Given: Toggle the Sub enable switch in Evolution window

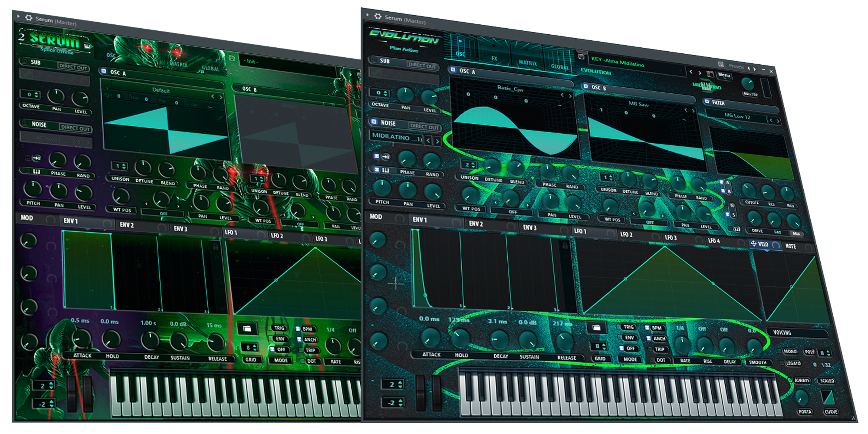Looking at the screenshot, I should [373, 60].
